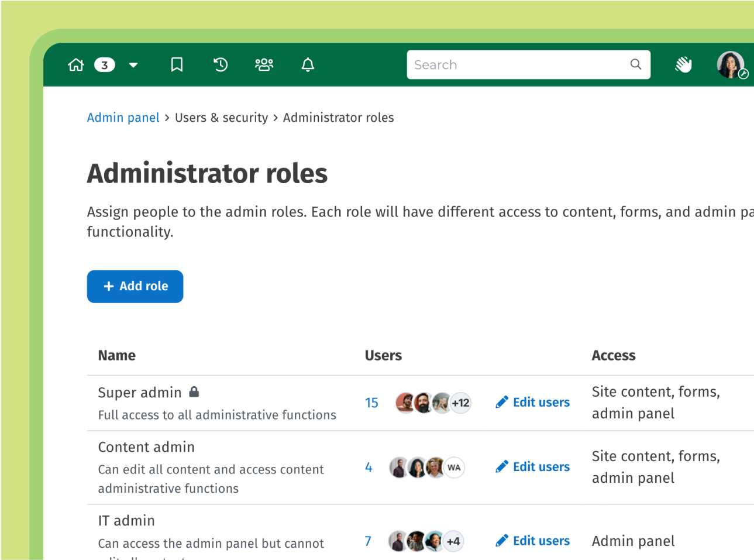The width and height of the screenshot is (754, 560).
Task: Expand the dropdown arrow next to home
Action: [x=133, y=65]
